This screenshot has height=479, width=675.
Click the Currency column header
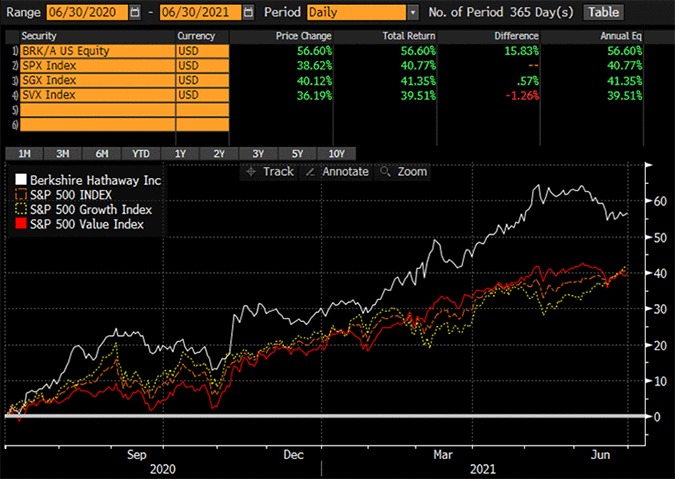pos(196,36)
